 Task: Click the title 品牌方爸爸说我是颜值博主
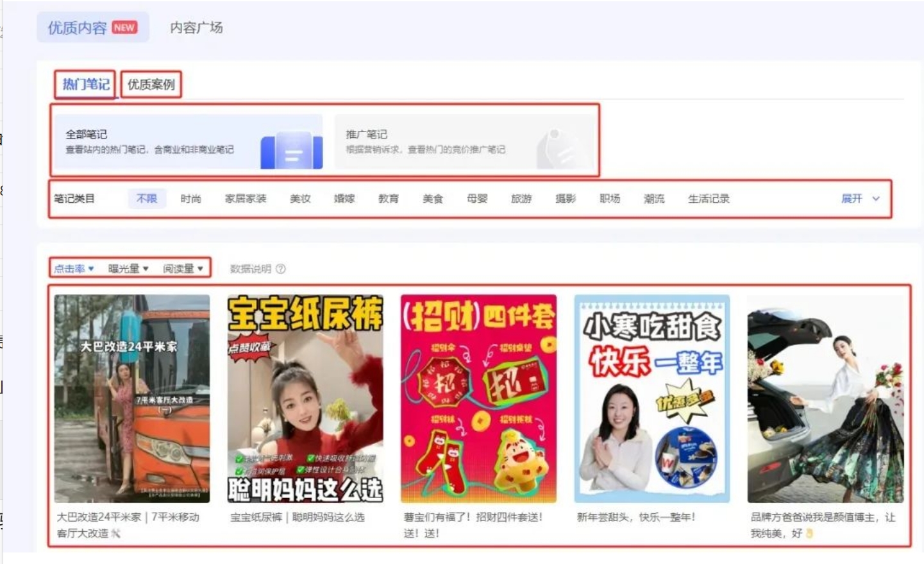[x=823, y=525]
